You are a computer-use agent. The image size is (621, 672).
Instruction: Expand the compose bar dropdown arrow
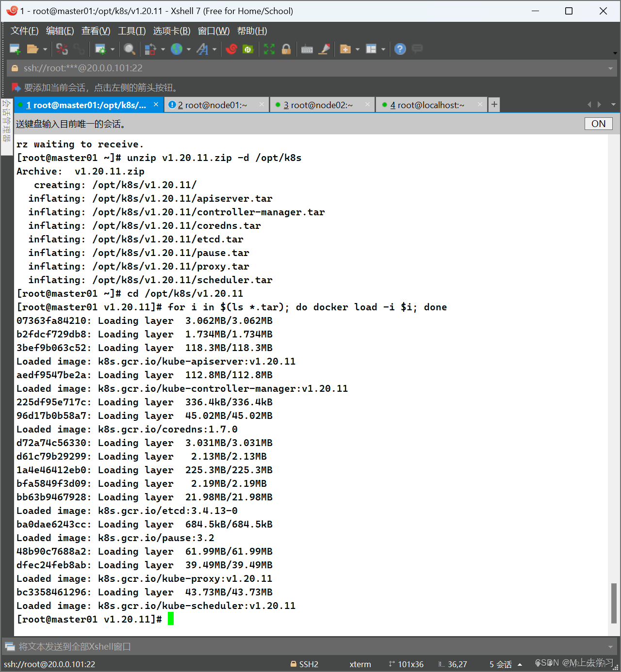611,647
